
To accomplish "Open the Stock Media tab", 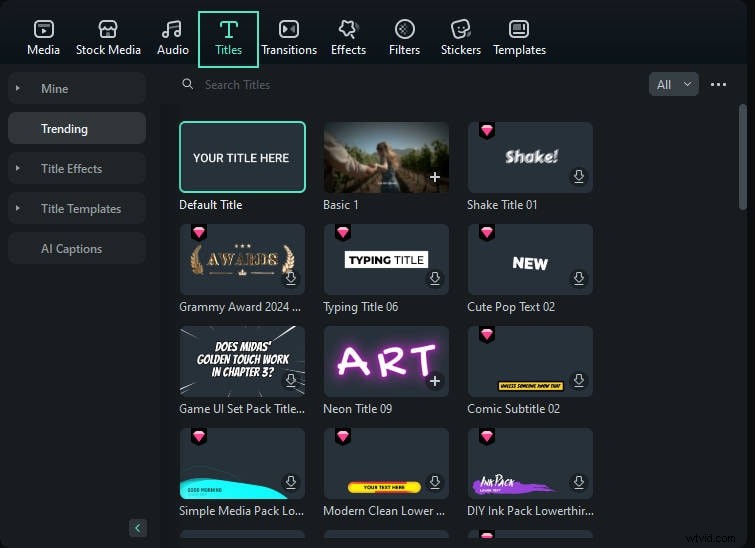I will point(108,39).
